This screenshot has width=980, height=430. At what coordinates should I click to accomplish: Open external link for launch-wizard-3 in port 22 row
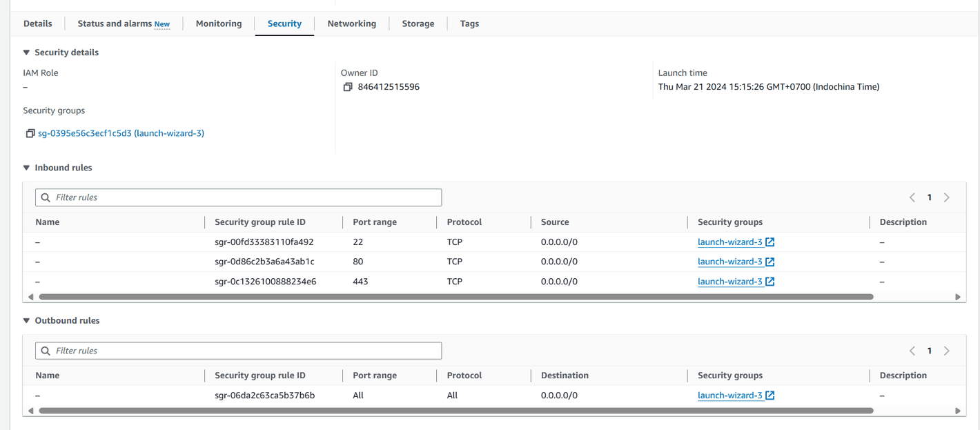[771, 241]
